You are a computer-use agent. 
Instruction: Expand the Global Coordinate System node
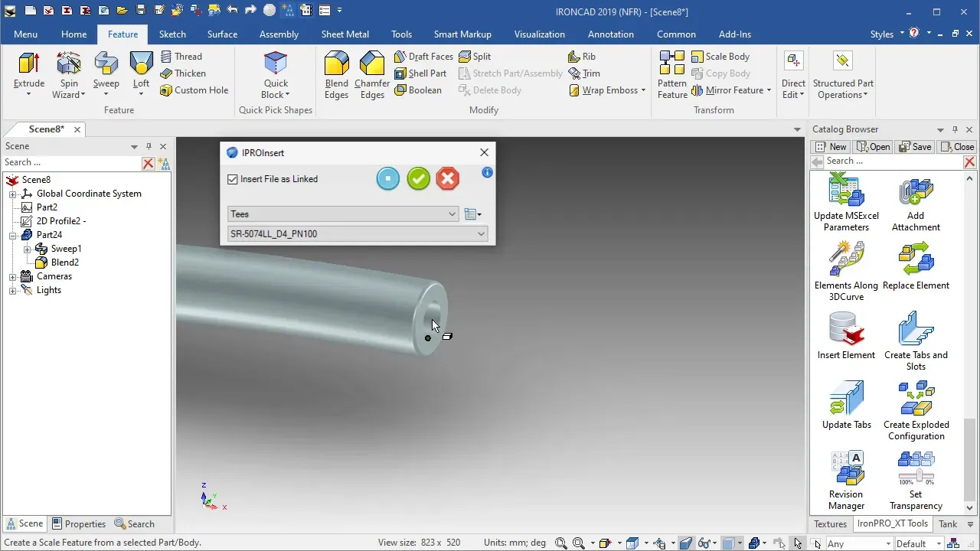point(12,194)
